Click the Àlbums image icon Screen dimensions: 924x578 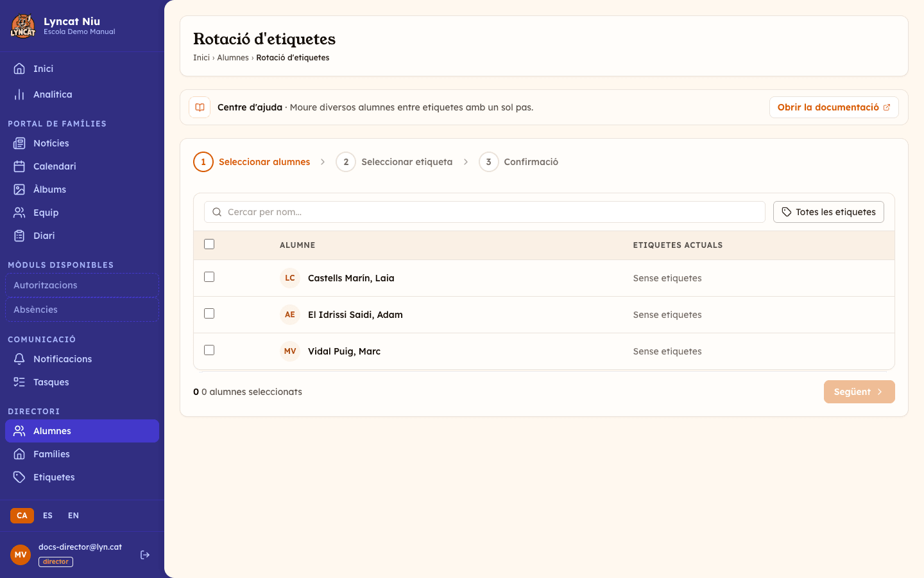(19, 189)
